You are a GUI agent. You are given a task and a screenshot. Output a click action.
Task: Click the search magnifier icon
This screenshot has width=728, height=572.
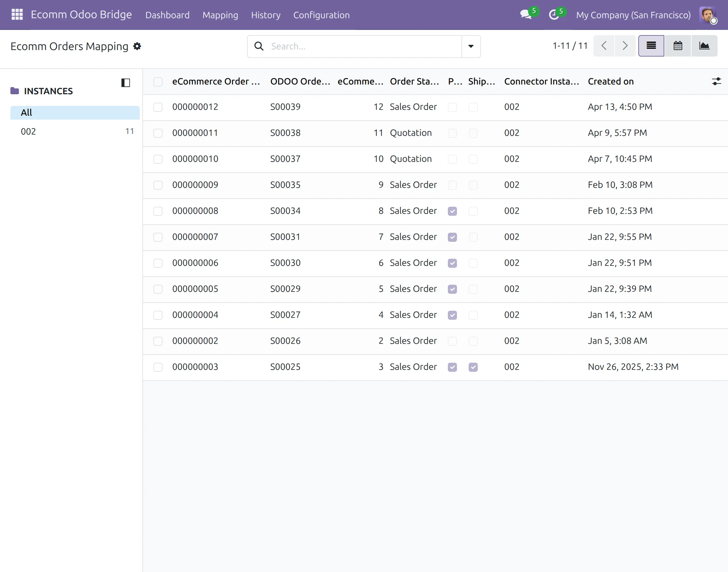coord(259,46)
